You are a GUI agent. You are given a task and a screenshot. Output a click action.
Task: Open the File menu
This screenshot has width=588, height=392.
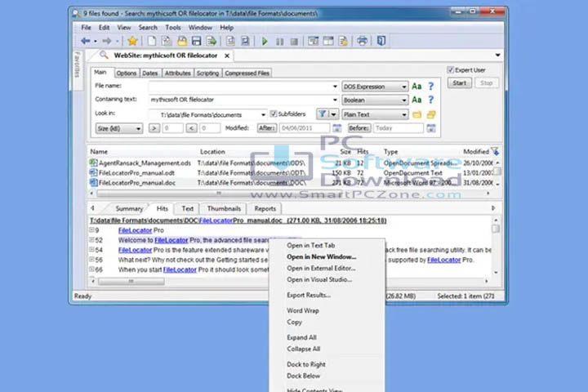pos(87,28)
